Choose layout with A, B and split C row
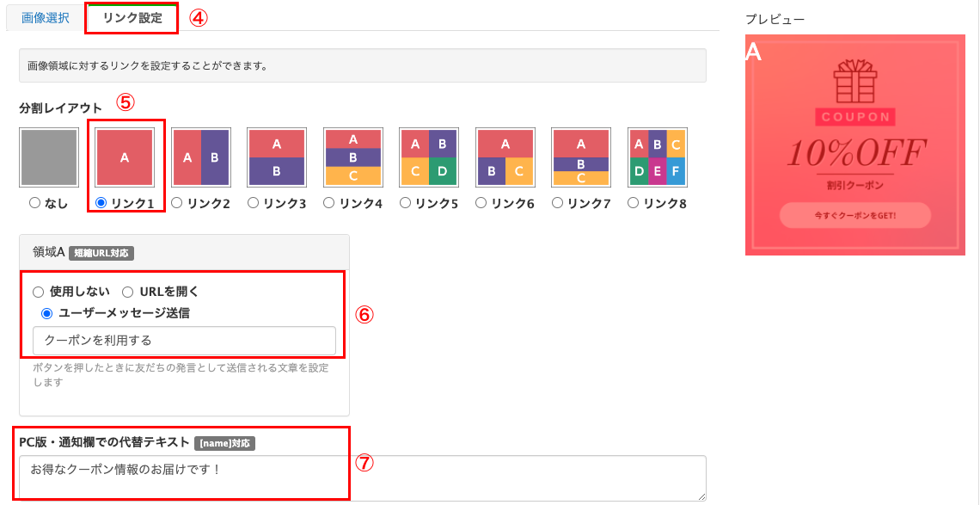Screen dimensions: 980x505 pos(580,157)
